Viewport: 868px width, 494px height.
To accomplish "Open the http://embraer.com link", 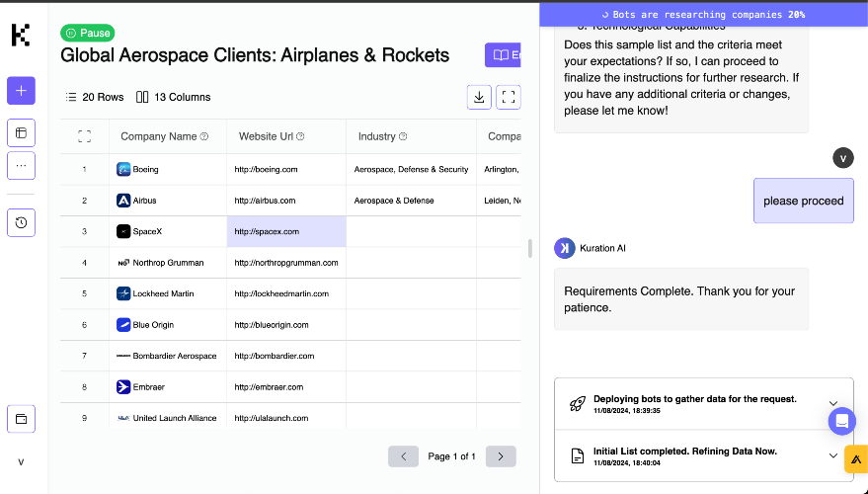I will pos(269,386).
